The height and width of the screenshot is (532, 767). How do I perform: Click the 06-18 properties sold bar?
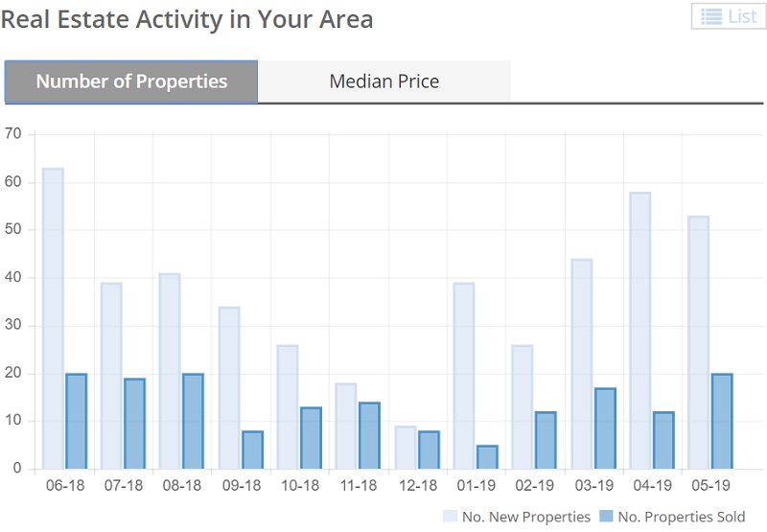(x=76, y=421)
